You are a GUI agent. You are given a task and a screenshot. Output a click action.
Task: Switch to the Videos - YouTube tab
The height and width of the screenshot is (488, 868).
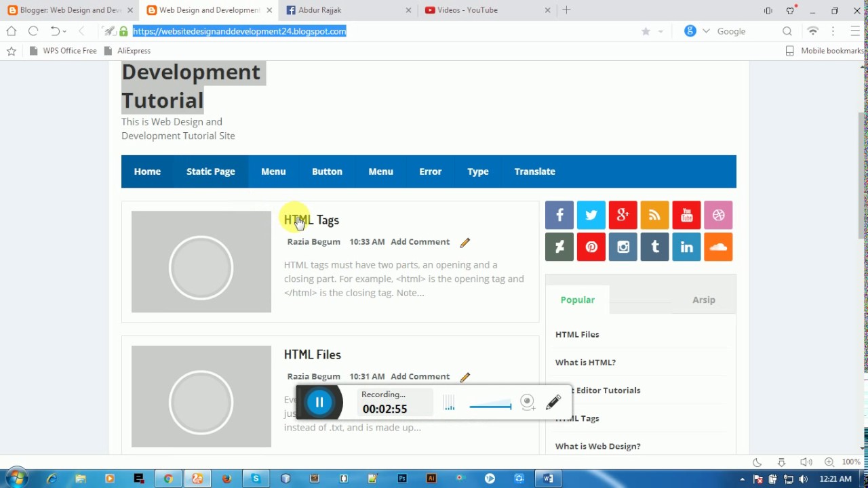click(488, 10)
